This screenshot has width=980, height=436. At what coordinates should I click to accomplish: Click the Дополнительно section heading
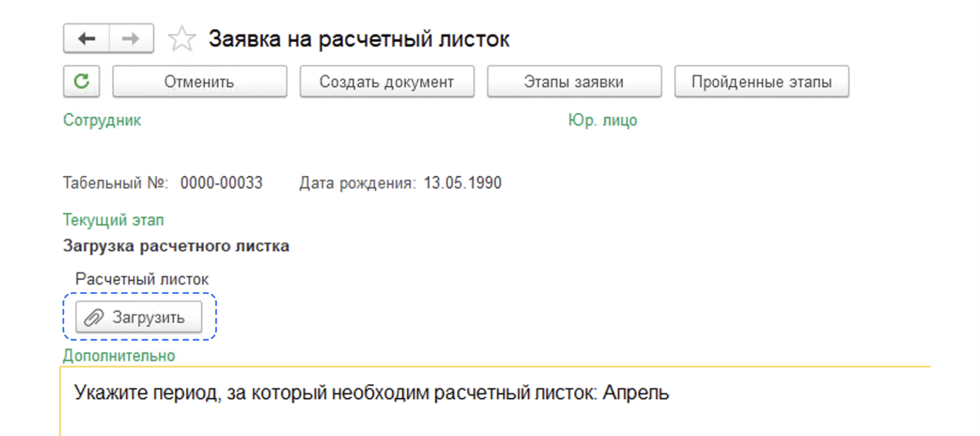click(119, 355)
